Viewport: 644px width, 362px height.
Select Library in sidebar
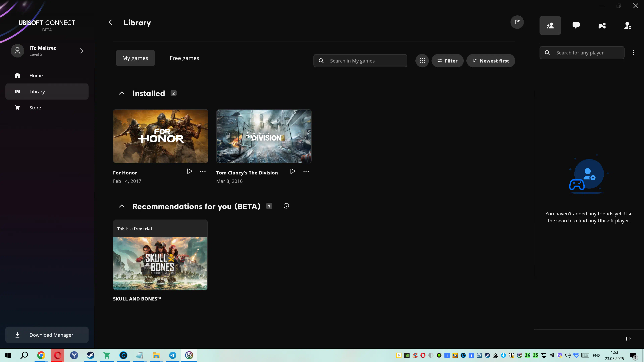pos(47,92)
